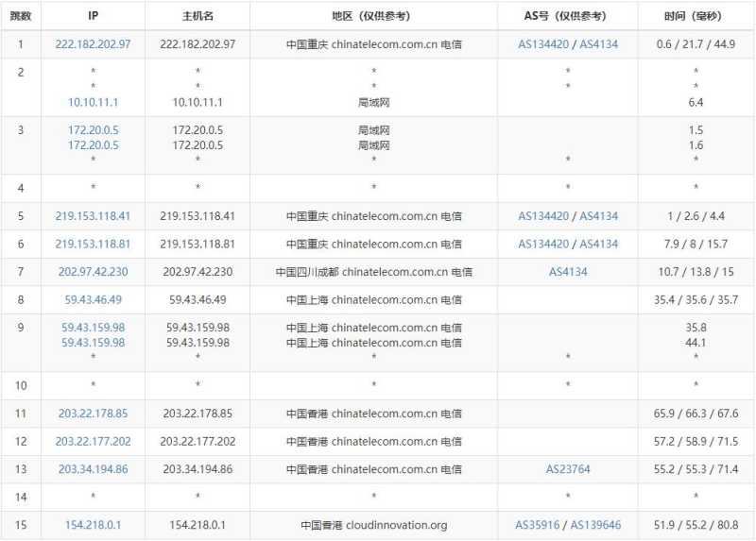Screen dimensions: 756x541
Task: Click region text 中国香港 cloudinnovation.org
Action: pyautogui.click(x=373, y=525)
